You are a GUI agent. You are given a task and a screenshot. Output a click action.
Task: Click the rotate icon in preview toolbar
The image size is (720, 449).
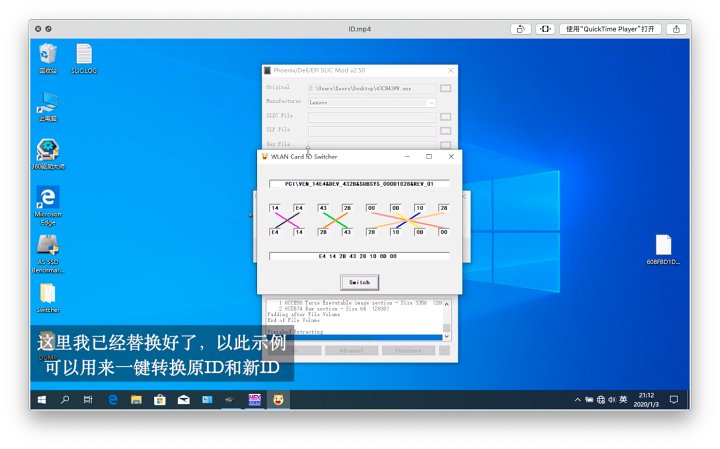tap(545, 29)
